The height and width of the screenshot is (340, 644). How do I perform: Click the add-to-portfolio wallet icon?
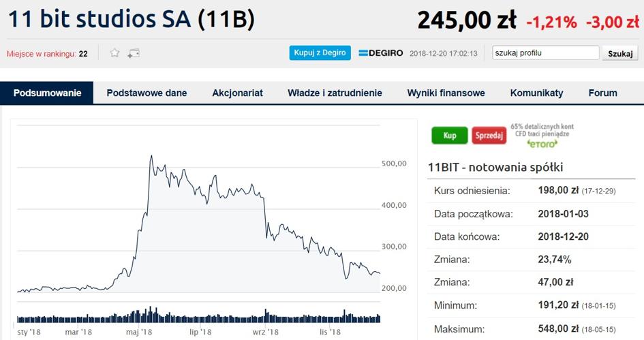click(x=134, y=53)
